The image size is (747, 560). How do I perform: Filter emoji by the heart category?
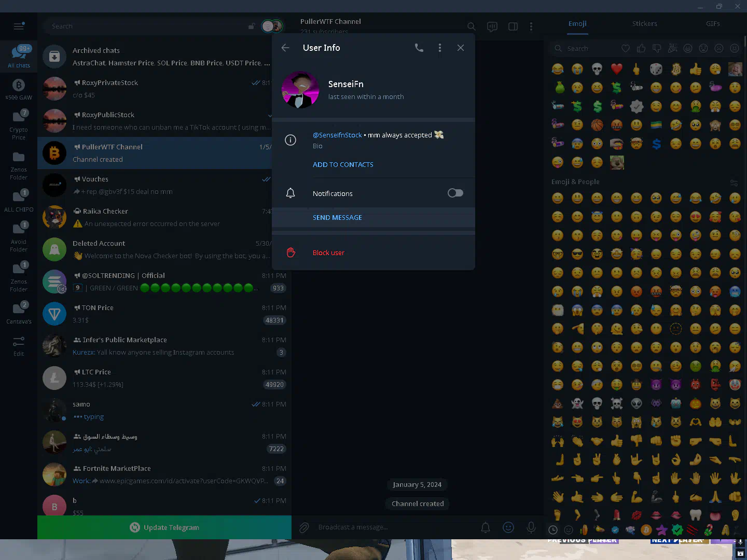coord(626,48)
